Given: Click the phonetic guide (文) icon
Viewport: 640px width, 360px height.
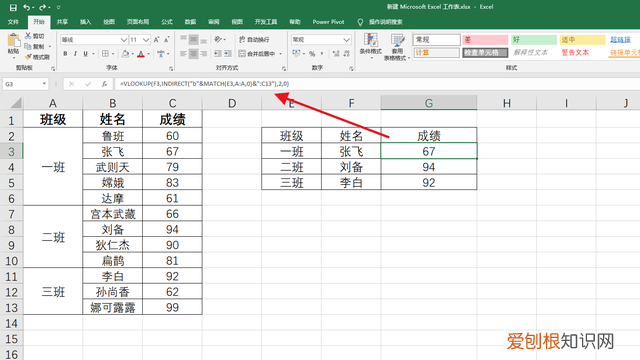Looking at the screenshot, I should click(160, 53).
